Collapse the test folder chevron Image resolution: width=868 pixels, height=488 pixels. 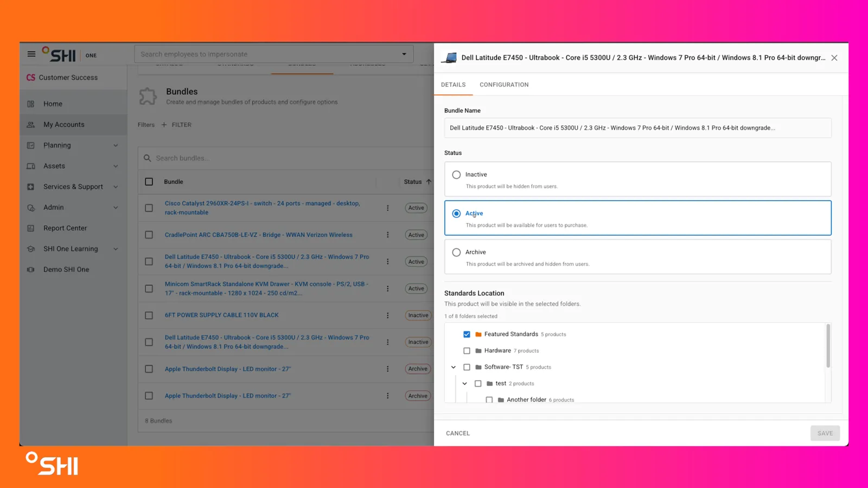tap(465, 383)
